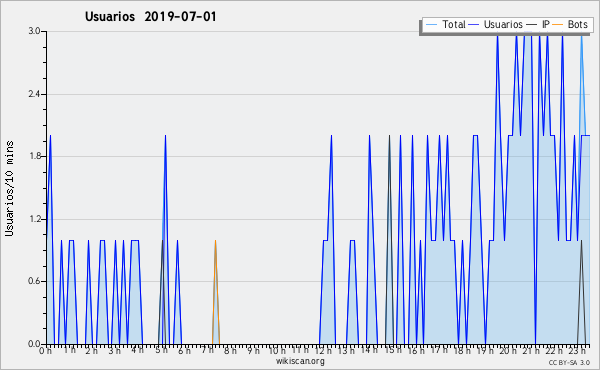This screenshot has height=370, width=600.
Task: Click the '10 h' x-axis label
Action: (277, 350)
